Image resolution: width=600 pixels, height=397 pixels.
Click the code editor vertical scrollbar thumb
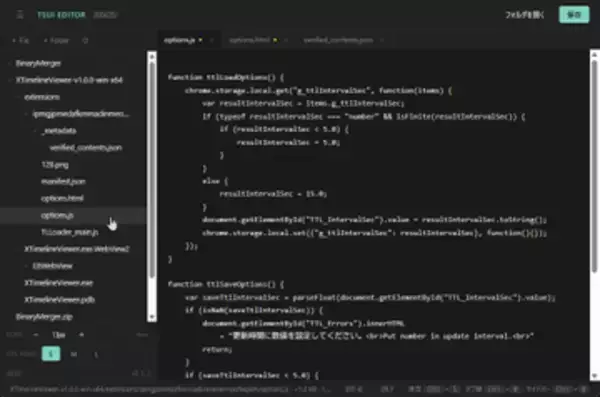594,167
